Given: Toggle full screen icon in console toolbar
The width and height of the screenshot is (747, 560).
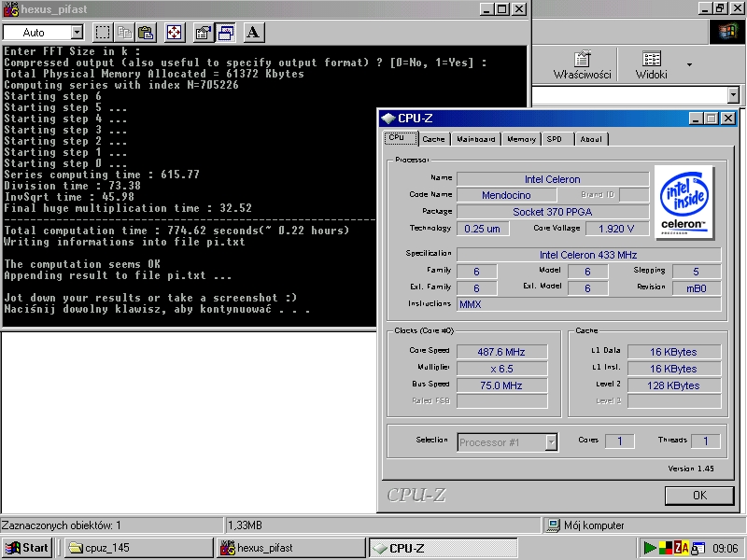Looking at the screenshot, I should (x=175, y=33).
